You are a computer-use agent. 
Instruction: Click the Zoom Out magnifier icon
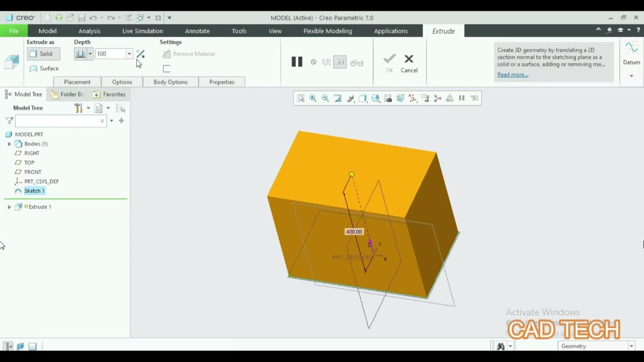325,98
